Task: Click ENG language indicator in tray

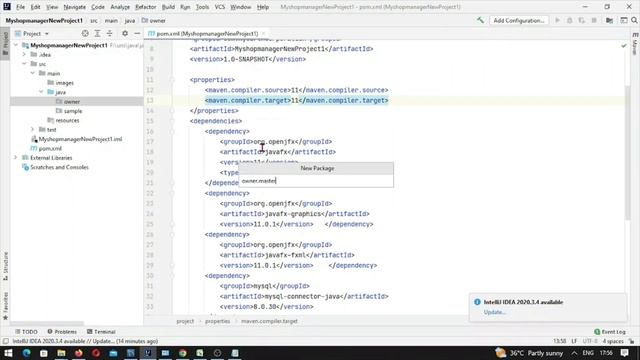Action: (x=588, y=353)
